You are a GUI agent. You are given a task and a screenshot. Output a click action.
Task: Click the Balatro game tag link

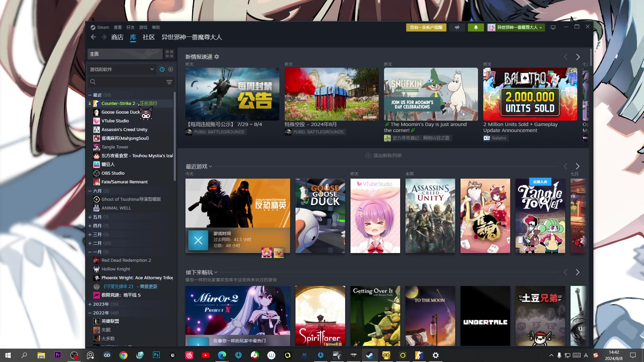496,138
